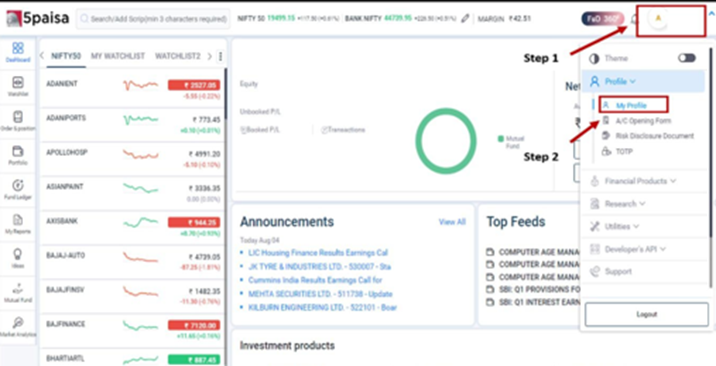Viewport: 716px width, 366px height.
Task: Click the Logout button
Action: click(x=646, y=314)
